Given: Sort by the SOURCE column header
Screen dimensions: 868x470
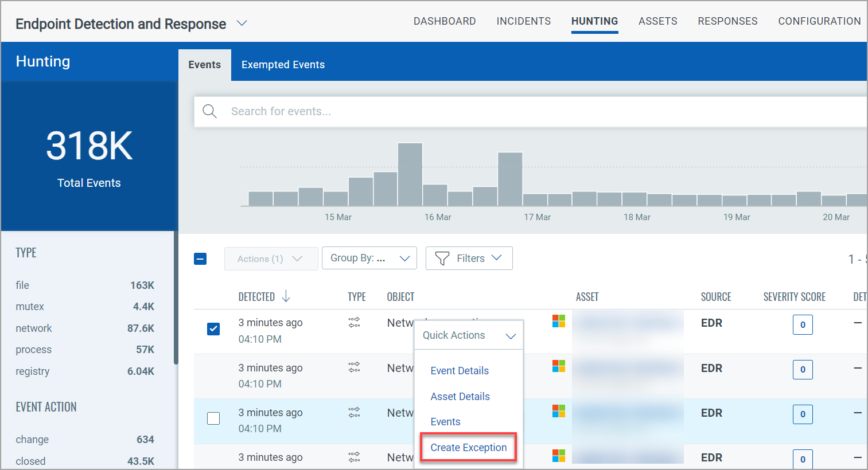Looking at the screenshot, I should point(716,297).
